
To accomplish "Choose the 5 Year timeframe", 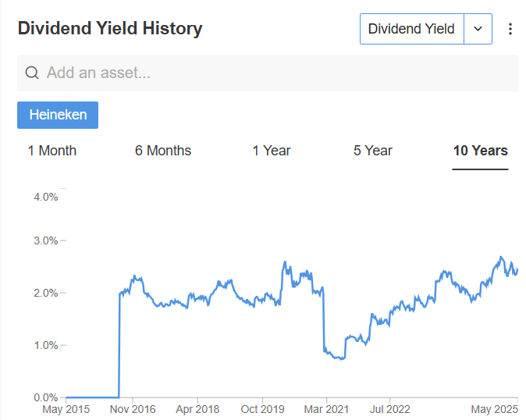I will click(x=373, y=151).
